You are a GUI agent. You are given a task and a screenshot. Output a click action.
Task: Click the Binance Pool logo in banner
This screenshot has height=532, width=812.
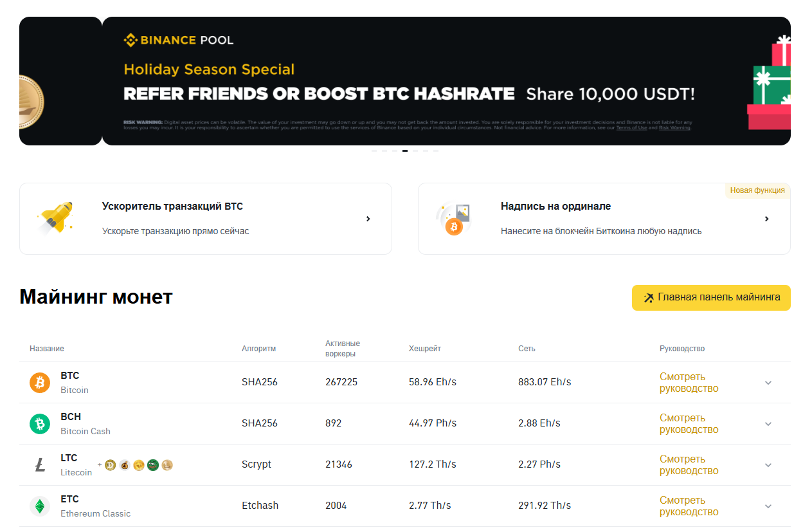pyautogui.click(x=179, y=41)
